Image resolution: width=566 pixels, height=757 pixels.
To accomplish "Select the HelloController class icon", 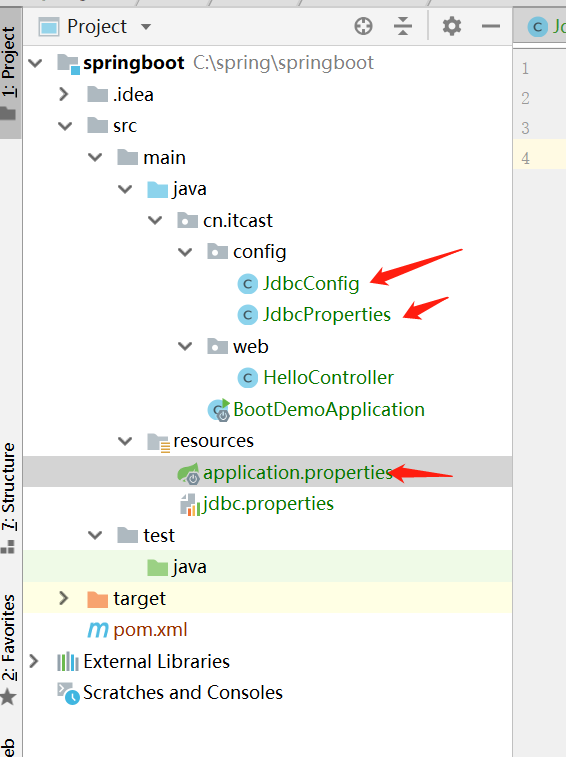I will 248,378.
